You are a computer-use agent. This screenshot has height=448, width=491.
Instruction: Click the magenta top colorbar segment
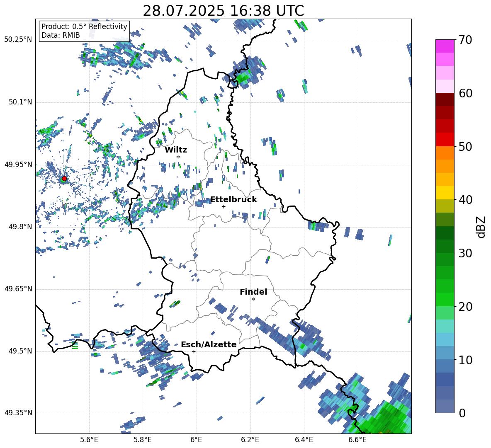click(x=445, y=46)
